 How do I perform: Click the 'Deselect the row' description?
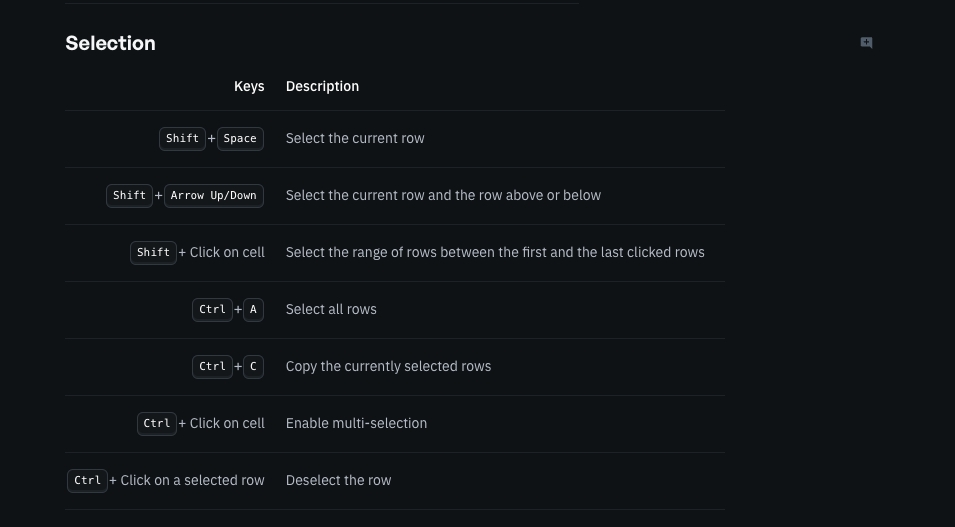pos(338,481)
